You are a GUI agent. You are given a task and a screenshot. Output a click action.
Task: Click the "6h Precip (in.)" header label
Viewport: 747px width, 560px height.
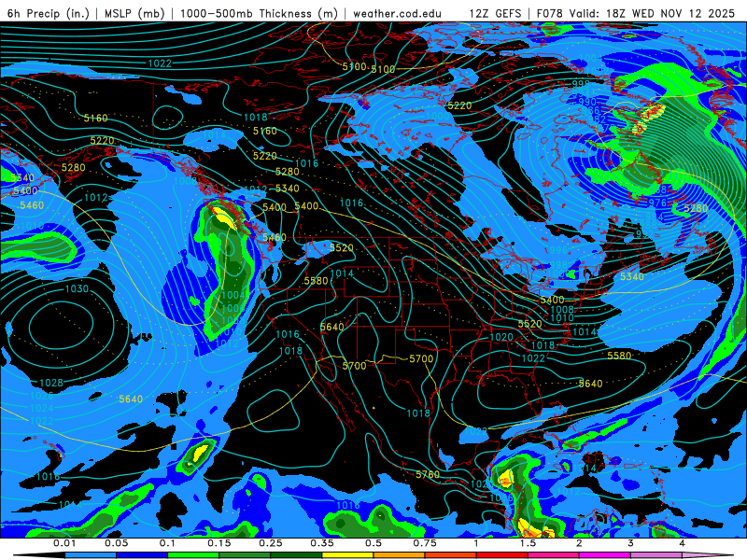[49, 13]
